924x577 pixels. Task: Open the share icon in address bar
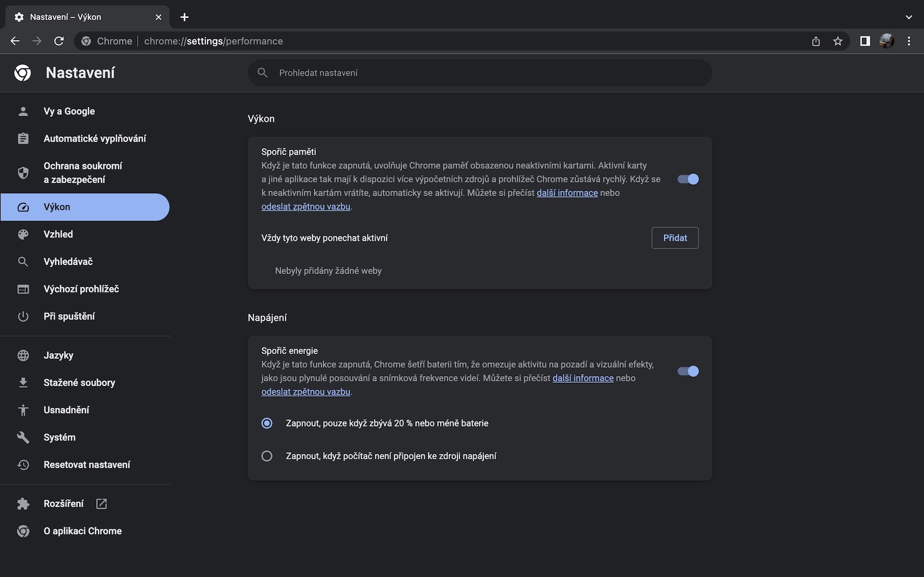coord(816,41)
